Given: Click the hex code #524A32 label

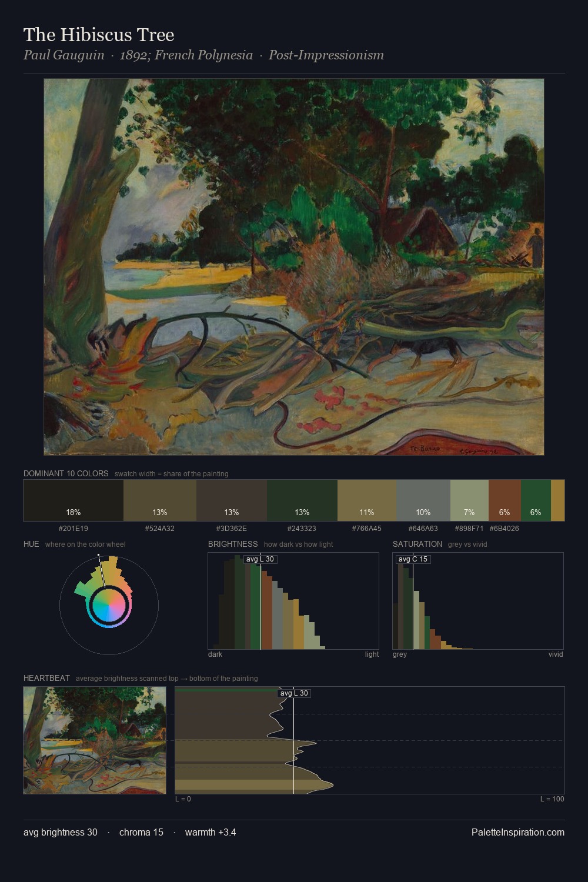Looking at the screenshot, I should point(160,528).
